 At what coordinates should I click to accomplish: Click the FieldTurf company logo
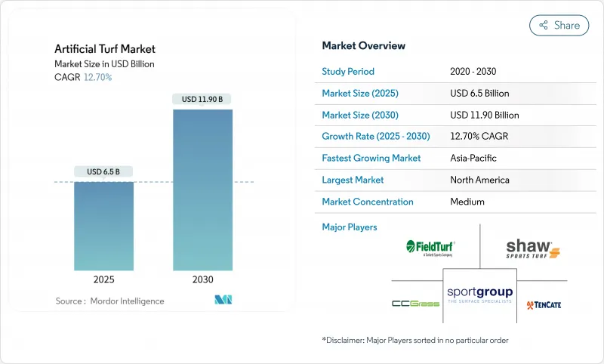(x=430, y=247)
